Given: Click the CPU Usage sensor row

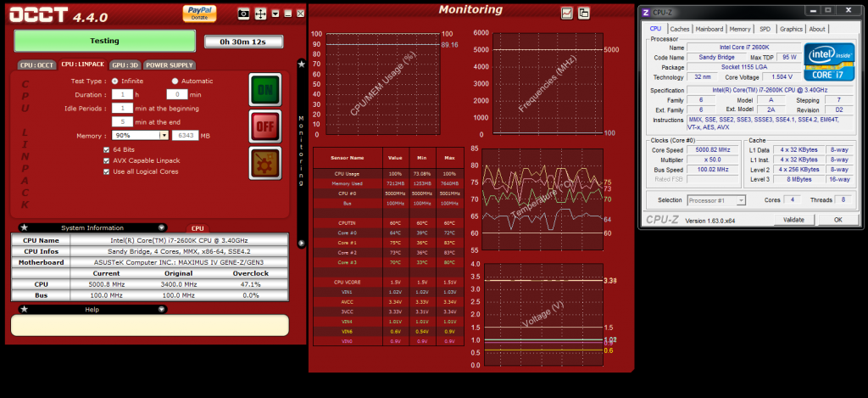Looking at the screenshot, I should coord(388,174).
